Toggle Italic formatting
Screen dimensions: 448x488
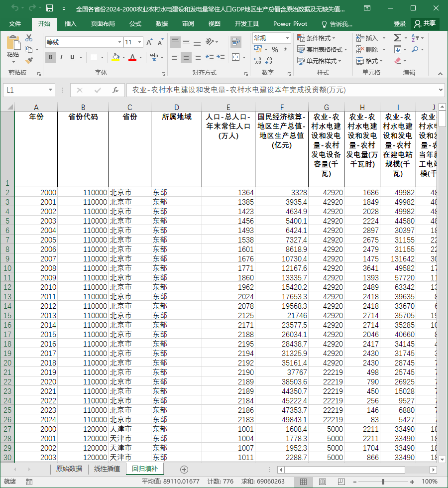tap(61, 57)
